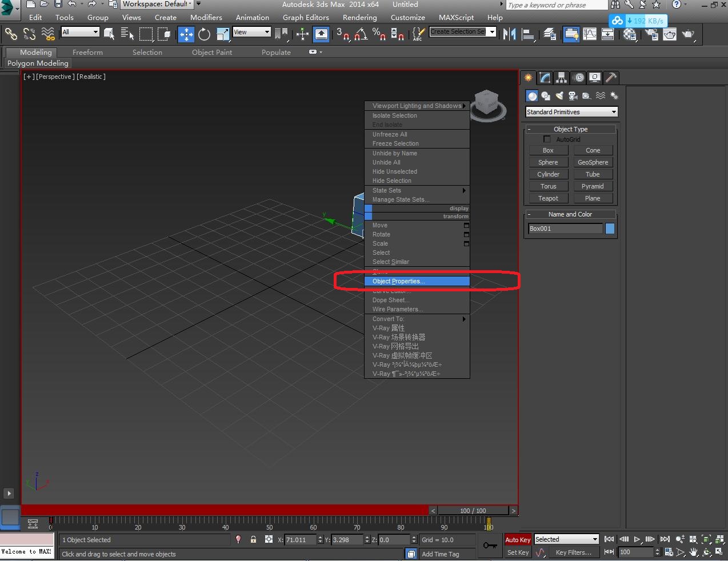Image resolution: width=728 pixels, height=561 pixels.
Task: Pick the Select Object tool
Action: (x=109, y=34)
